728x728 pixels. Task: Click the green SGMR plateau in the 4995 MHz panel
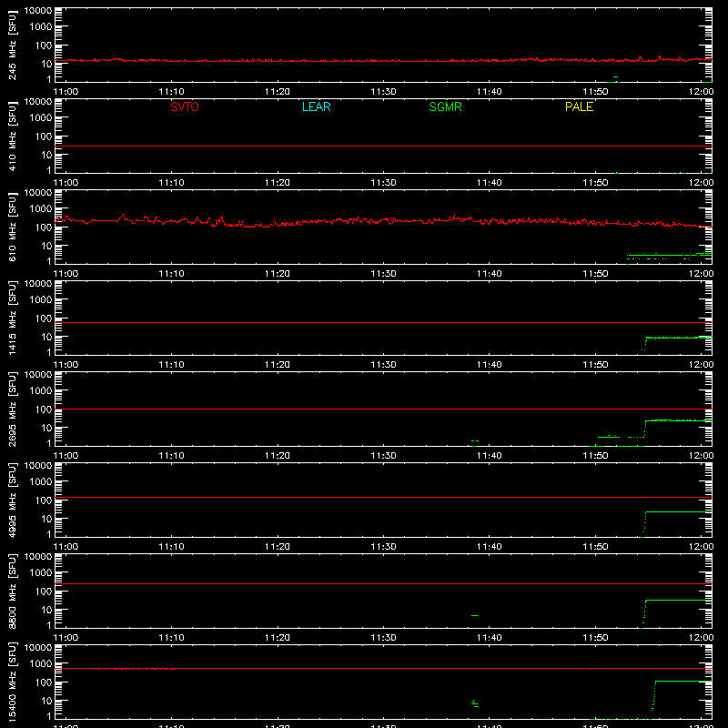coord(679,512)
